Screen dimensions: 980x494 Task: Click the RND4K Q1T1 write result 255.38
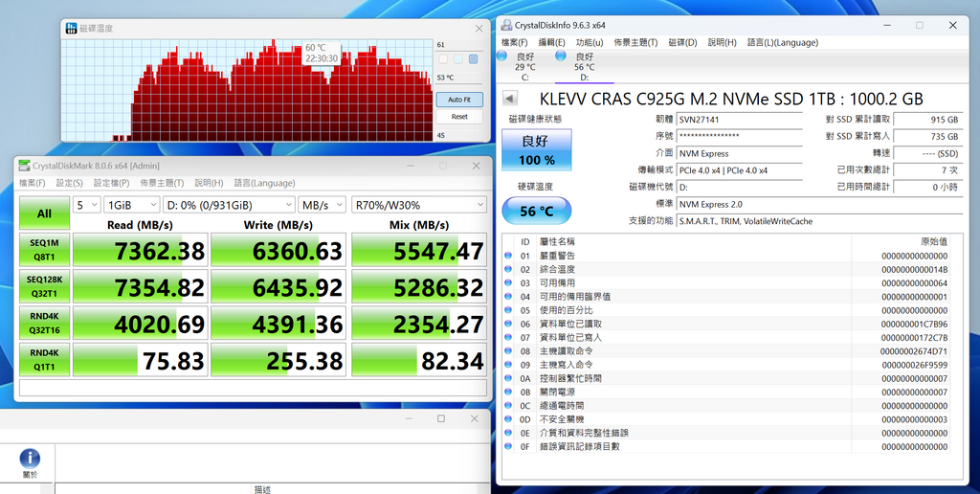pos(278,360)
